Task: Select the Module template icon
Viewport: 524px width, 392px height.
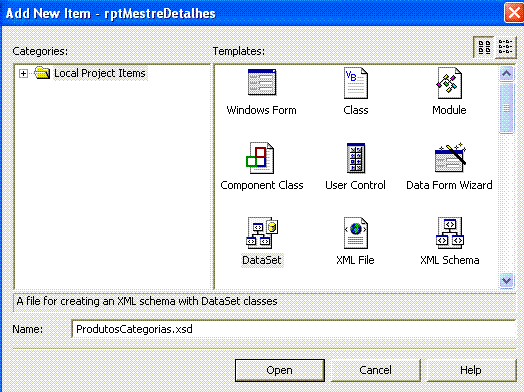Action: pyautogui.click(x=449, y=83)
